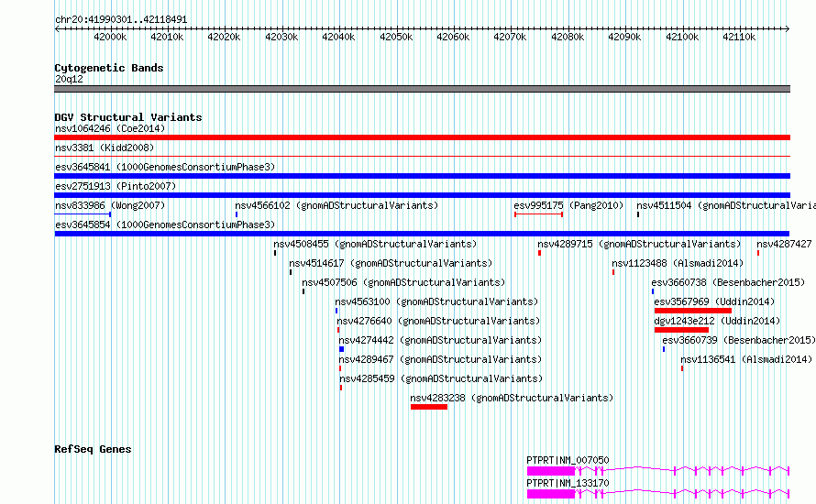816x504 pixels.
Task: Select the red esv995175 variant span
Action: coord(538,214)
